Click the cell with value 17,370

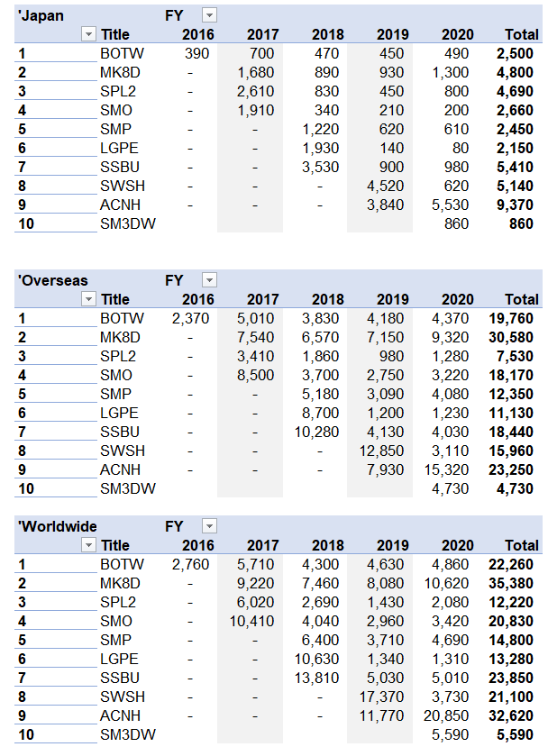(x=381, y=697)
